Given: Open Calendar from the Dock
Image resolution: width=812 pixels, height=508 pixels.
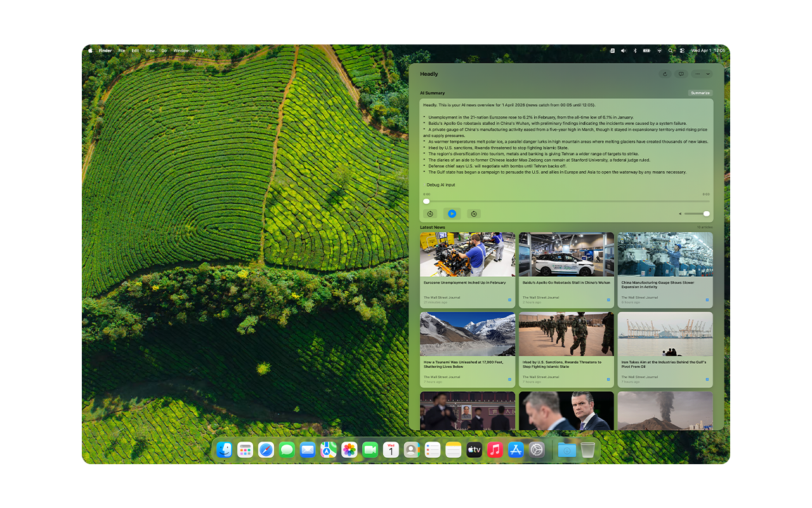Looking at the screenshot, I should [391, 450].
